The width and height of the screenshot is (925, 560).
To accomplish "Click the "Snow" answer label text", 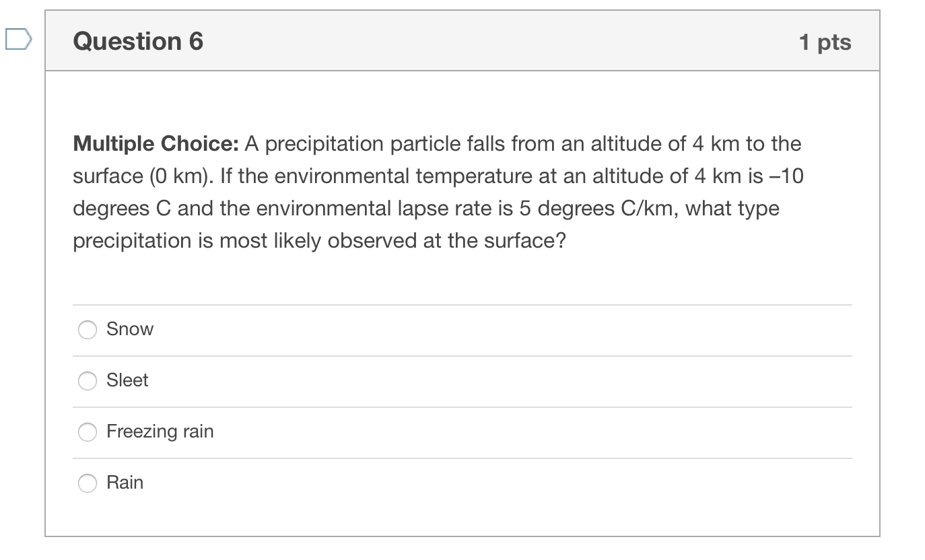I will 130,329.
